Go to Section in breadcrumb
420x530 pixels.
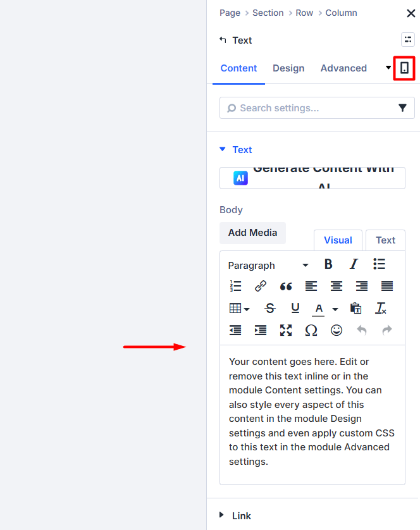pos(268,13)
